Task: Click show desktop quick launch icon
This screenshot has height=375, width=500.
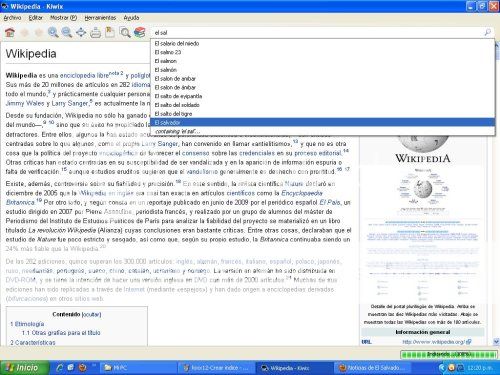Action: tap(71, 368)
